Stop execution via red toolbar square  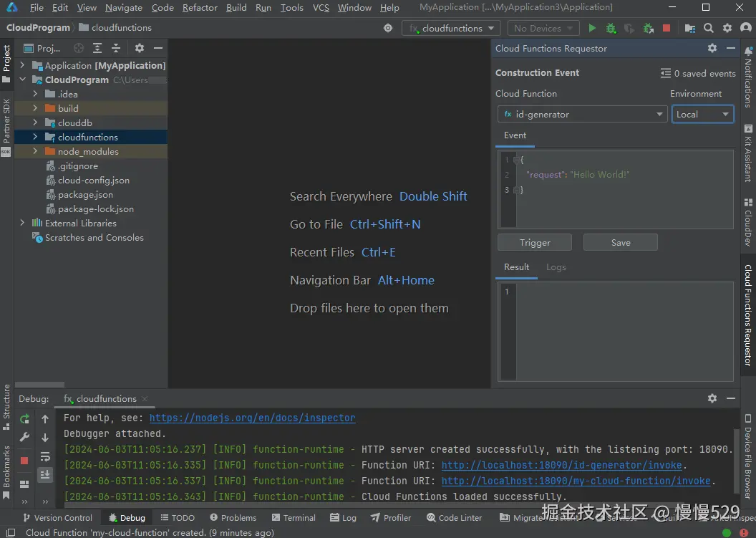click(667, 28)
